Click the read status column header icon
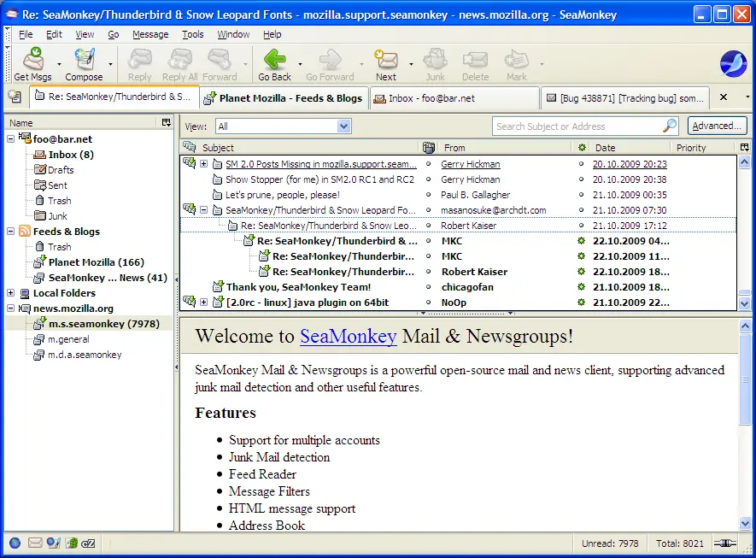 (x=582, y=147)
